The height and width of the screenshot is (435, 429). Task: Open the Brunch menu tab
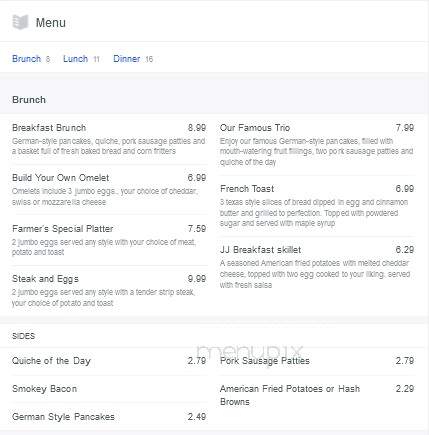point(26,59)
